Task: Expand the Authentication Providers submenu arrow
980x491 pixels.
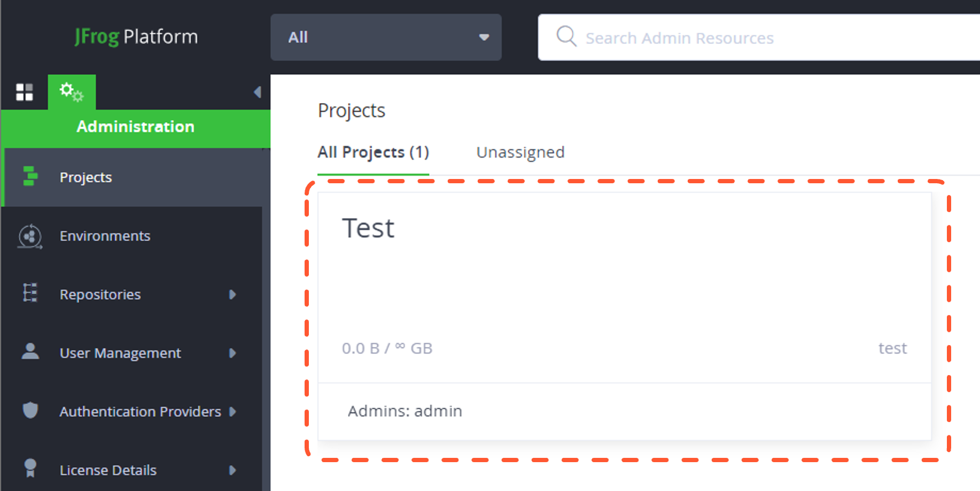Action: coord(232,411)
